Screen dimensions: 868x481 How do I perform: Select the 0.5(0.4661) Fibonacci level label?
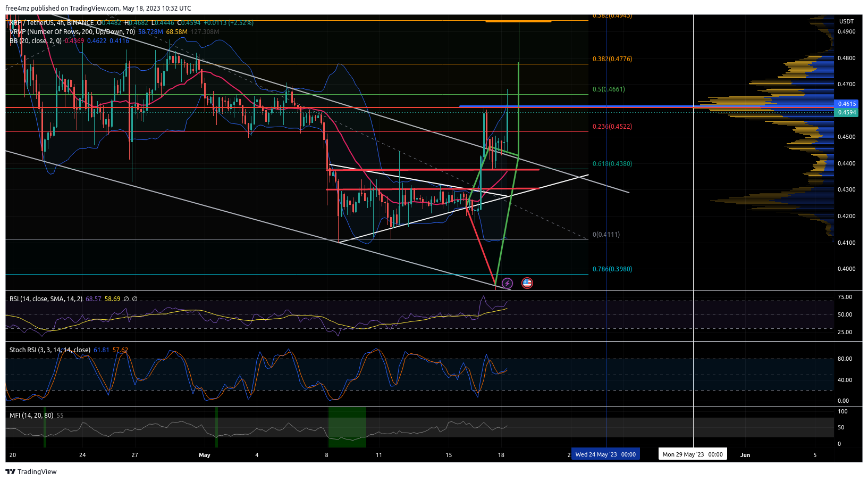coord(609,89)
